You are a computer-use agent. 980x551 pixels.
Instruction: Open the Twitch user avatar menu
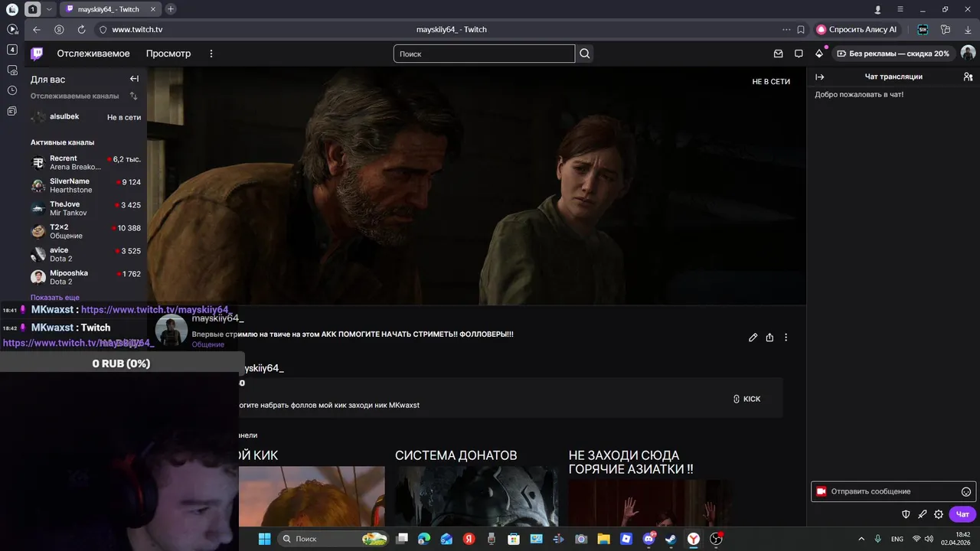click(x=968, y=53)
